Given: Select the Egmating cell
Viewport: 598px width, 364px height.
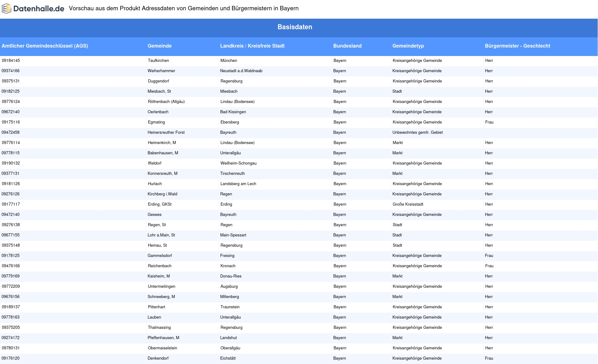Looking at the screenshot, I should tap(156, 122).
